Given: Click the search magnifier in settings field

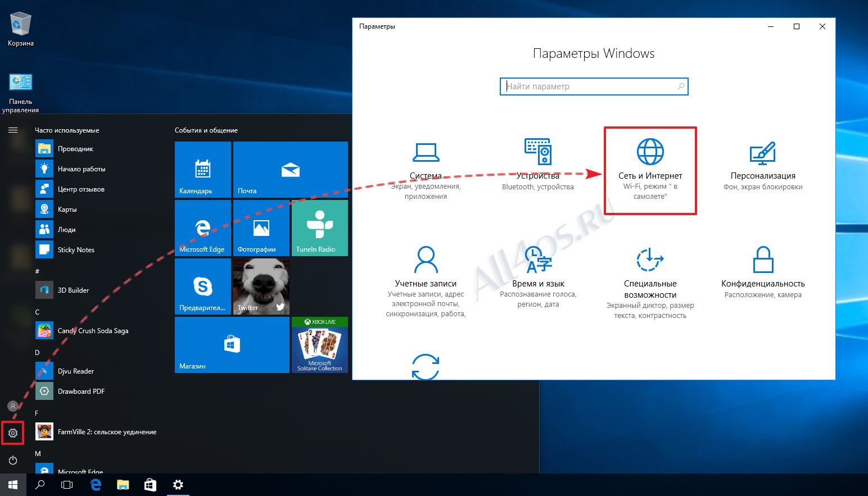Looking at the screenshot, I should pyautogui.click(x=680, y=87).
